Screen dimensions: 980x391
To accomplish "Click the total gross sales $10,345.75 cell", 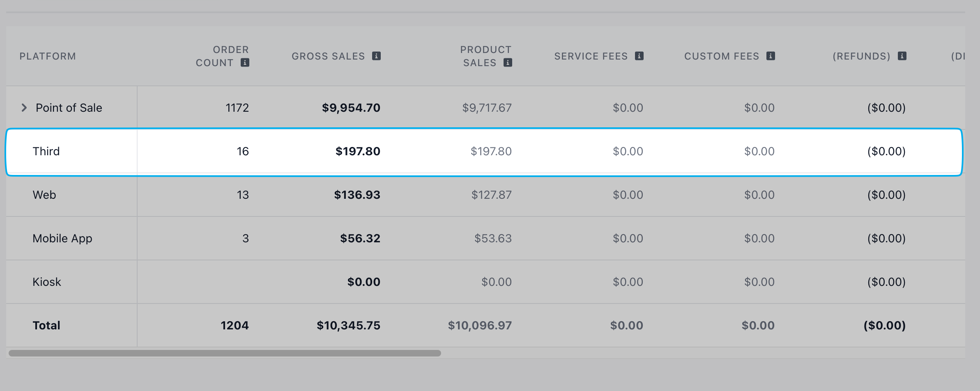I will [x=348, y=325].
